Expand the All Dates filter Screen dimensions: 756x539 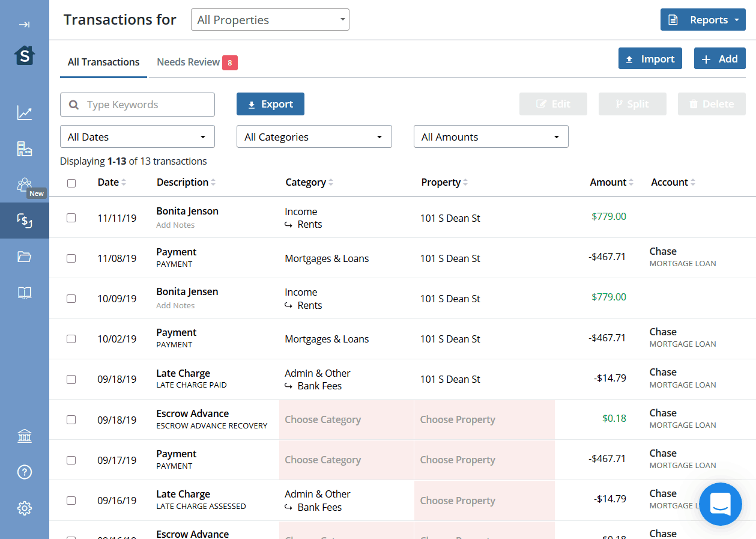(138, 137)
